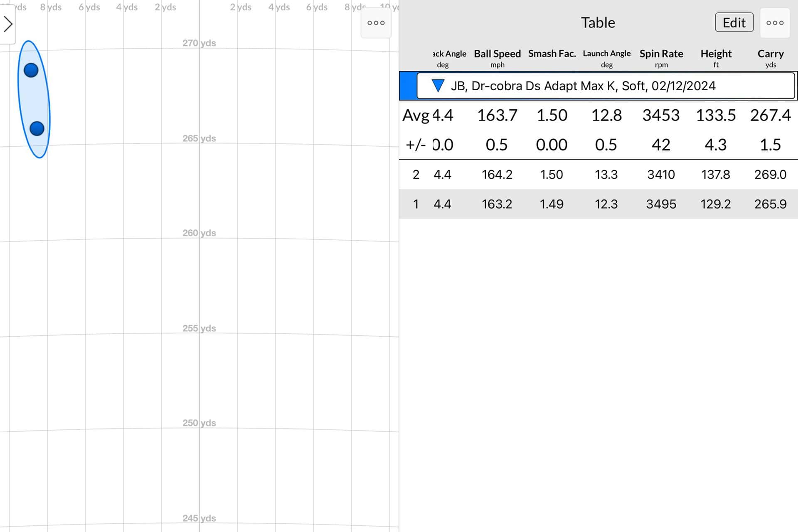Select the upper shot dot on chart
Screen dimensions: 798x532
tap(31, 70)
